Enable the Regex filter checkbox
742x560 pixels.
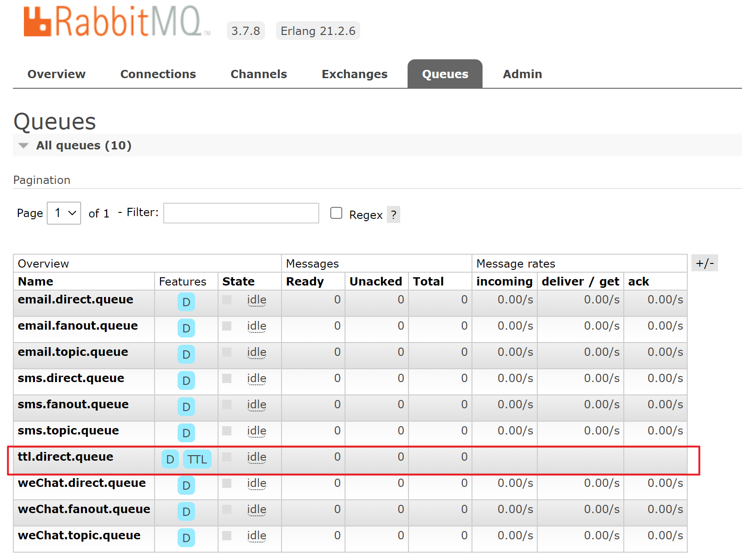(x=336, y=213)
